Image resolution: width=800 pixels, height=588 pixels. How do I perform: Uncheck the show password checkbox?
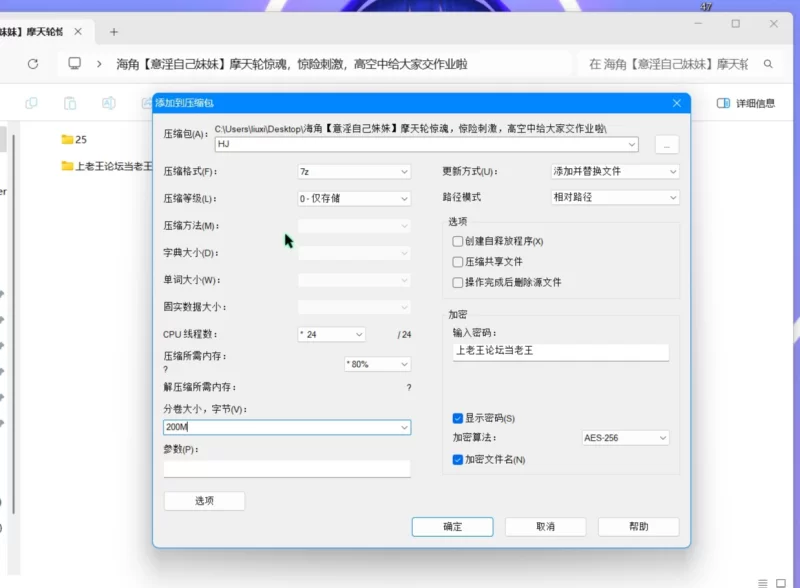point(458,419)
